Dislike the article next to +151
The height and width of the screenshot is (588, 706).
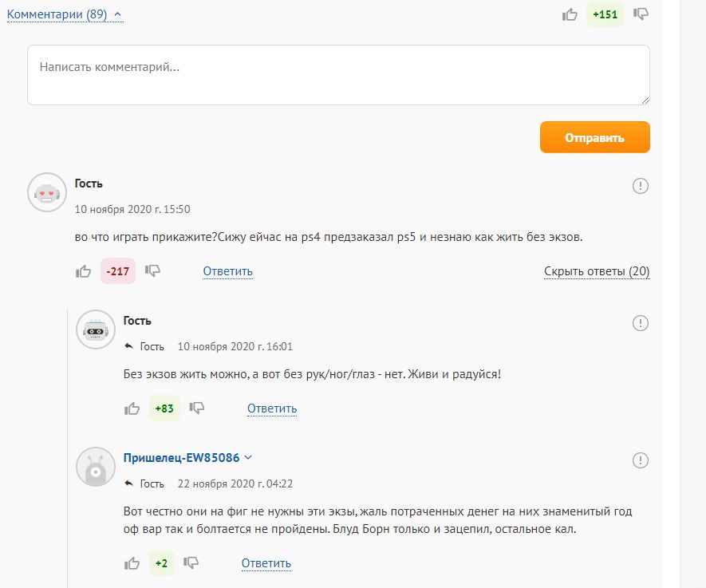pos(641,14)
